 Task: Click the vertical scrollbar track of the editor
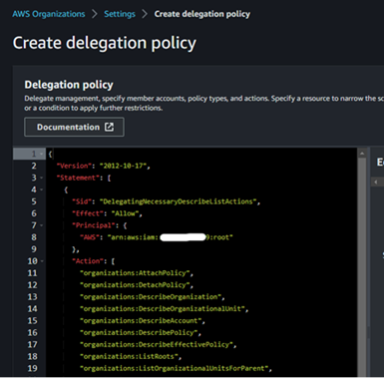tap(362, 267)
